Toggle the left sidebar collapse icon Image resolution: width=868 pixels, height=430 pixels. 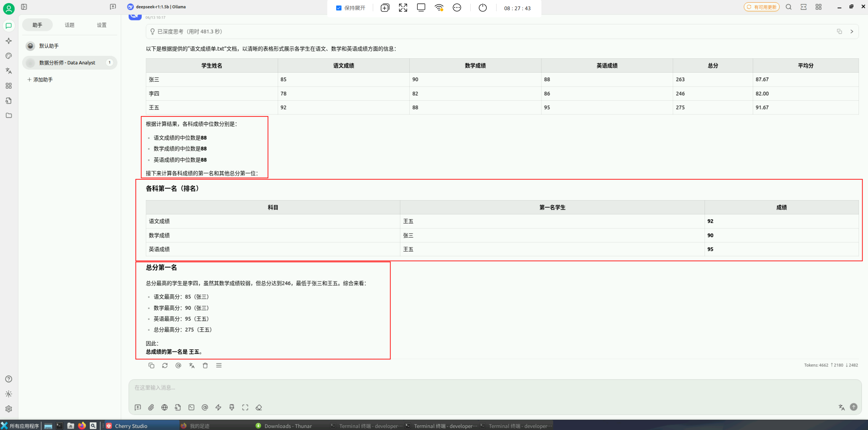pos(24,7)
